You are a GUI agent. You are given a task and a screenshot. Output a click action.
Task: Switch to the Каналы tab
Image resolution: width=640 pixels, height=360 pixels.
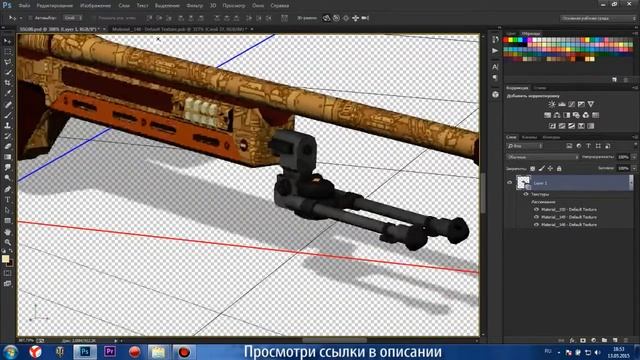529,137
